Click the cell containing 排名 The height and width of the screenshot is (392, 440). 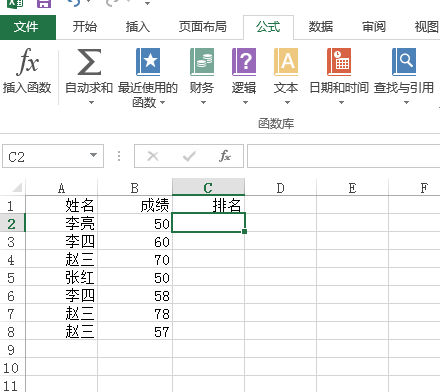208,205
